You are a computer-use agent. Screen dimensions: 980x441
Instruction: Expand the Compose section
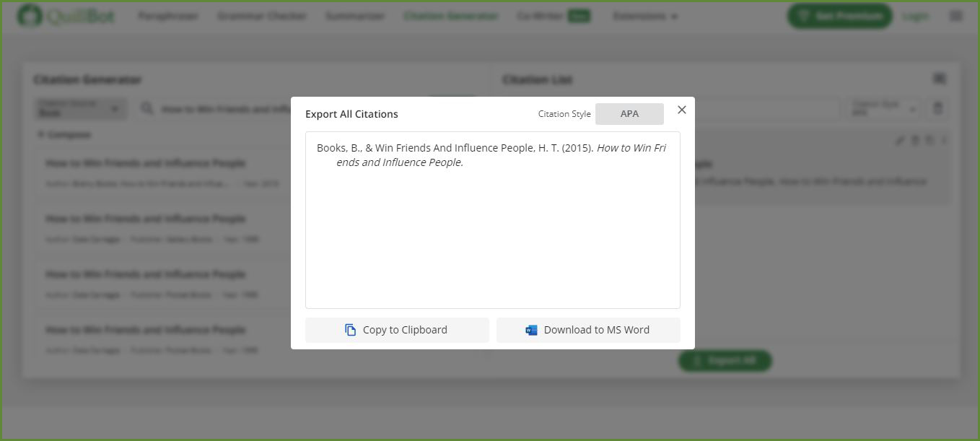click(64, 135)
